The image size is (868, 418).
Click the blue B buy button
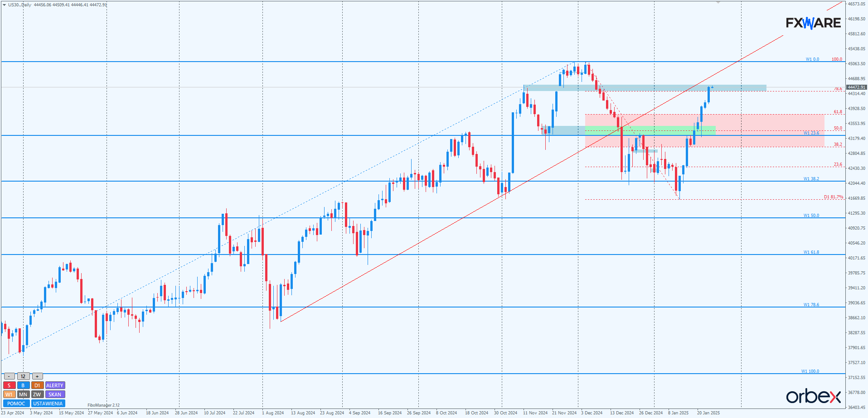click(x=23, y=385)
